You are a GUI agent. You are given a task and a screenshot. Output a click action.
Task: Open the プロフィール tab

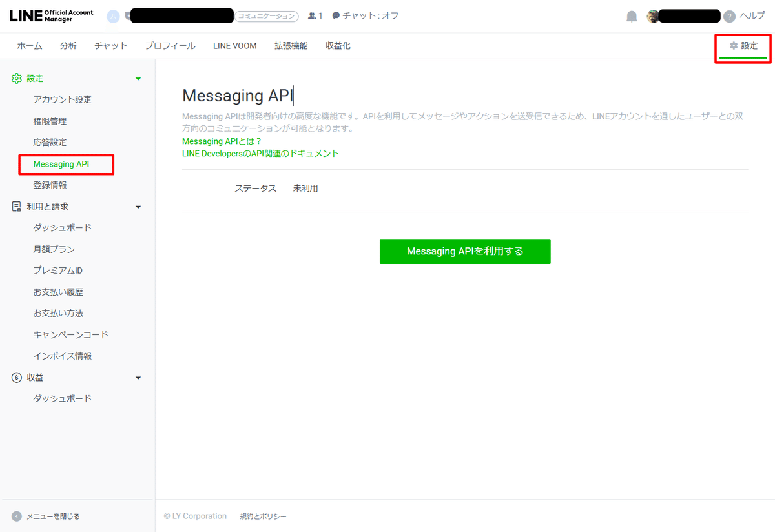pos(170,46)
